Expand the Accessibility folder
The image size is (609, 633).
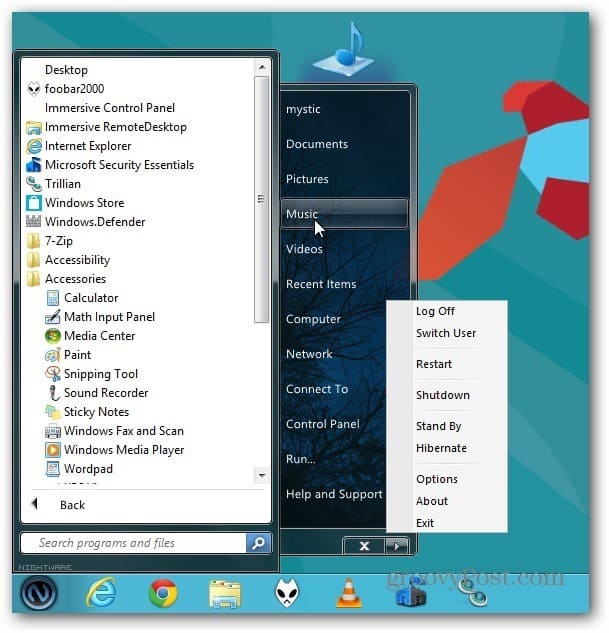click(69, 260)
